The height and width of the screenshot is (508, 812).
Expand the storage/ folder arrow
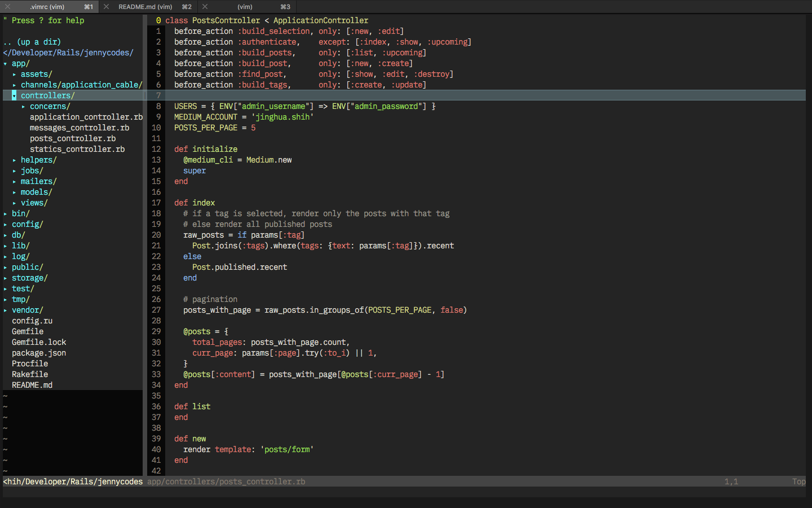click(5, 278)
